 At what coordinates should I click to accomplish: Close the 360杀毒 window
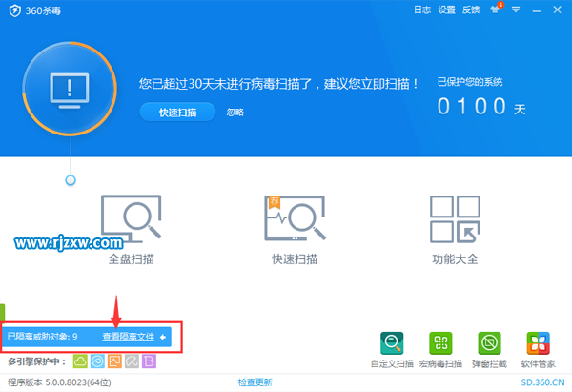[x=557, y=10]
